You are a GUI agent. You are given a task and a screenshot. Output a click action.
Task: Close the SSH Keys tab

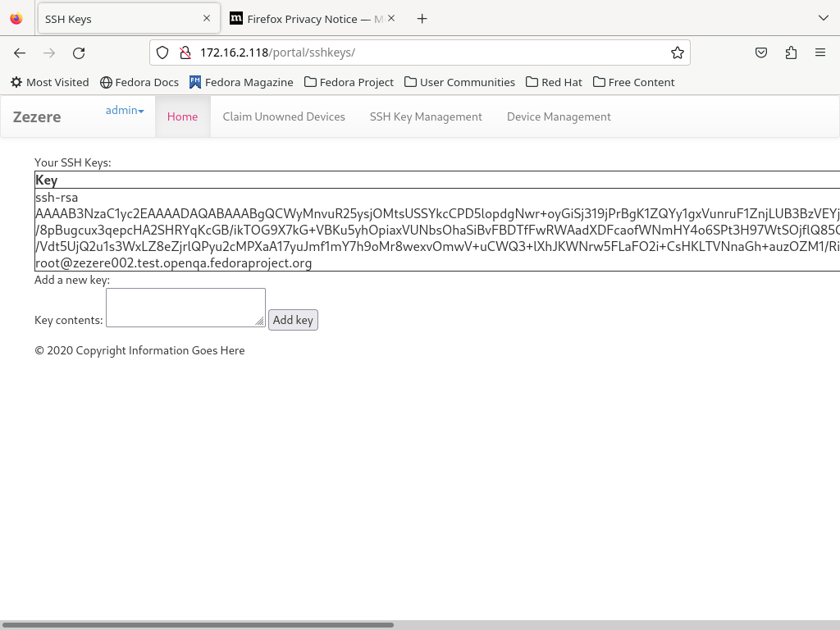pyautogui.click(x=207, y=18)
